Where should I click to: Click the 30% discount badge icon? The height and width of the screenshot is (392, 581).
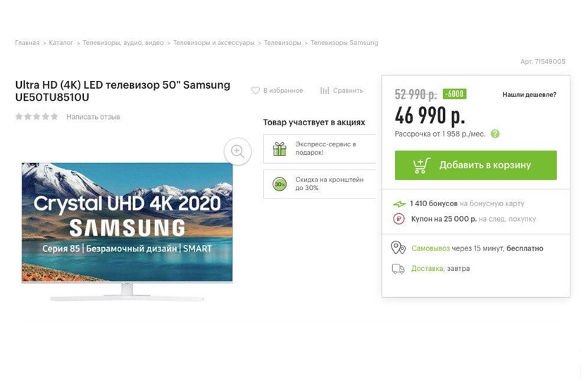tap(280, 184)
